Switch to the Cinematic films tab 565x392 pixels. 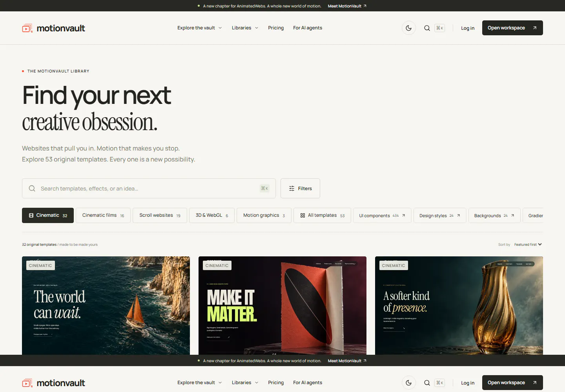103,215
